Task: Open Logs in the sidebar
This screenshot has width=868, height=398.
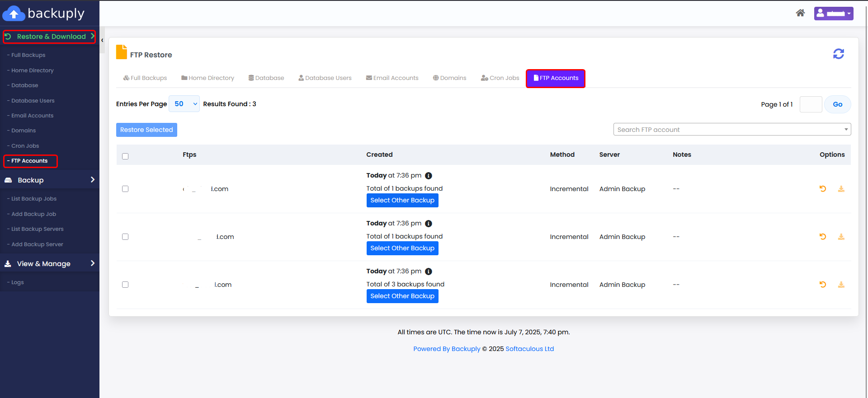Action: [17, 282]
